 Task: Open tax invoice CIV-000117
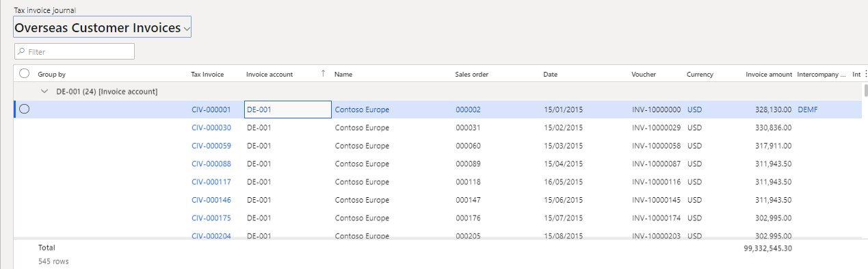pyautogui.click(x=211, y=182)
